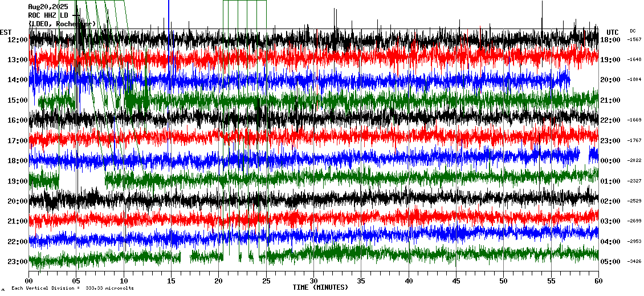This screenshot has width=644, height=296.
Task: Click the DC value -1567
Action: [634, 40]
